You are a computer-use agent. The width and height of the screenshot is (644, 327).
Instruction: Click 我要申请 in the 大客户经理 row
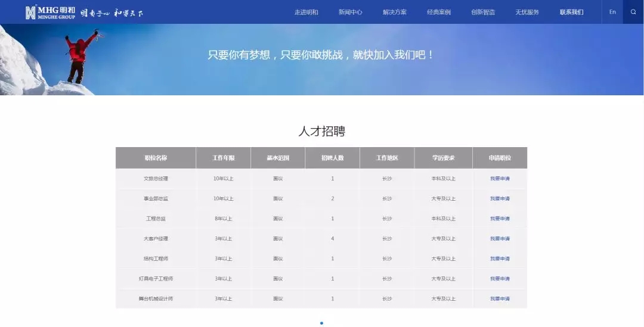tap(500, 239)
